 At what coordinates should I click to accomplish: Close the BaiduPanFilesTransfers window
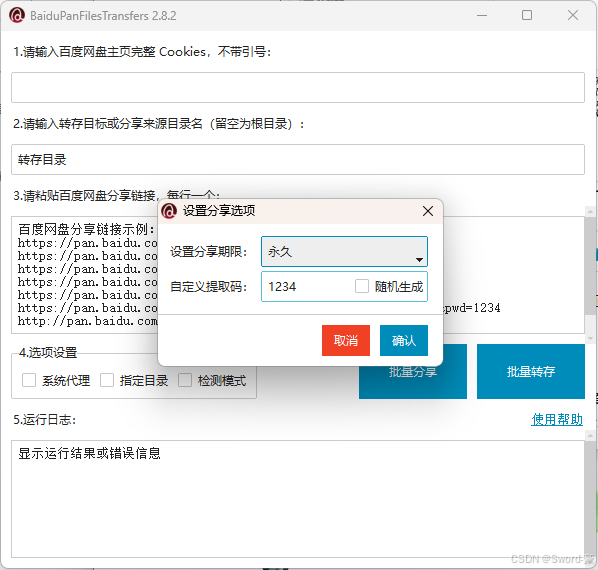coord(573,16)
